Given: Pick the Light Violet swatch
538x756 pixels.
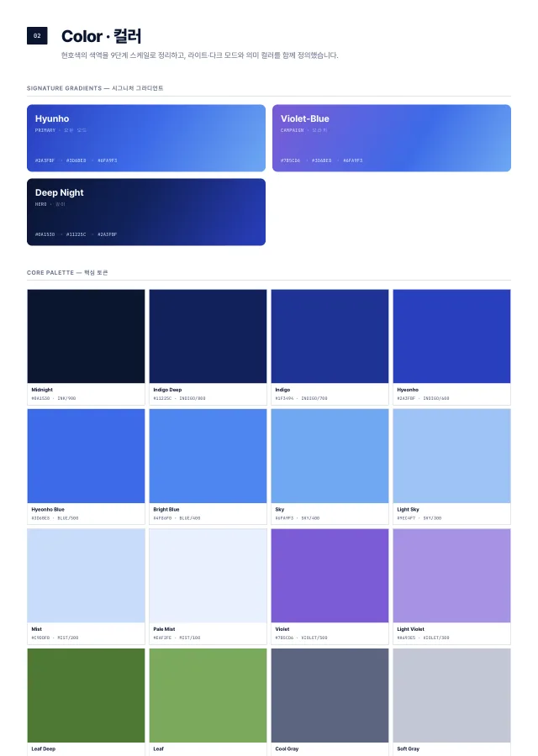Looking at the screenshot, I should [x=451, y=575].
